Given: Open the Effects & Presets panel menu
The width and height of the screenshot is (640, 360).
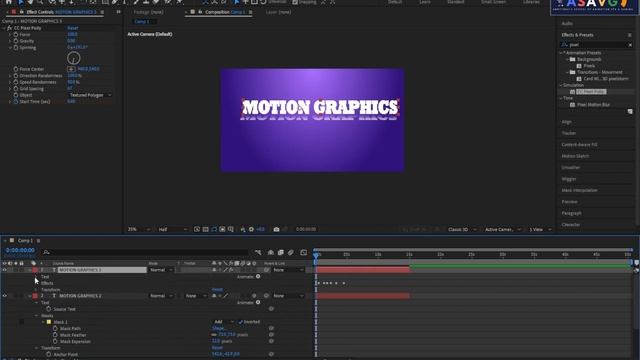Looking at the screenshot, I should click(x=630, y=35).
